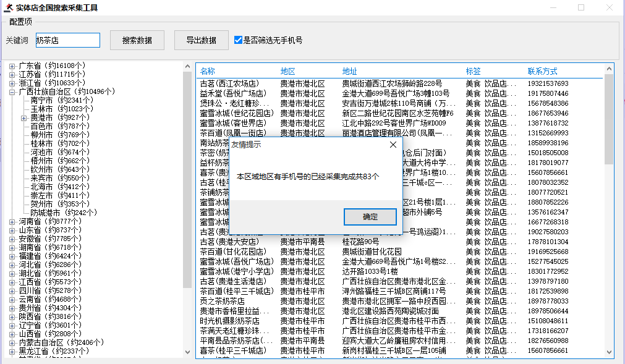This screenshot has height=364, width=625.
Task: Collapse the 广西壮族自治区 tree node
Action: (12, 91)
